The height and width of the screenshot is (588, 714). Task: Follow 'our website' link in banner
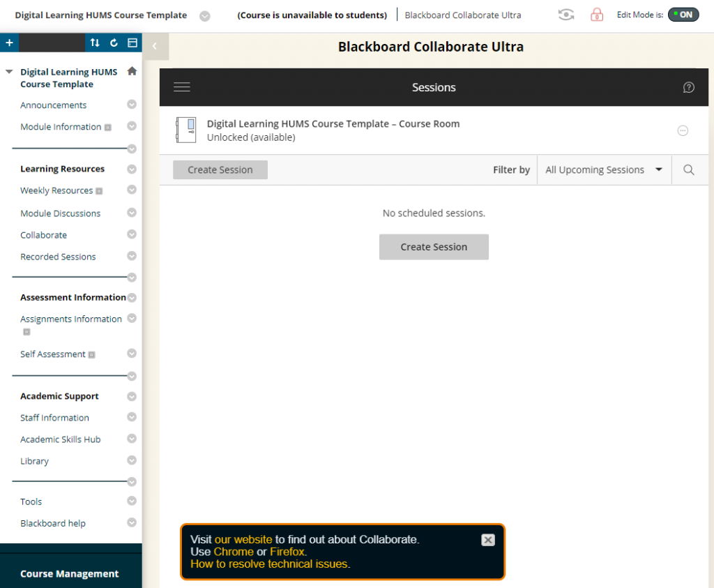(x=243, y=539)
